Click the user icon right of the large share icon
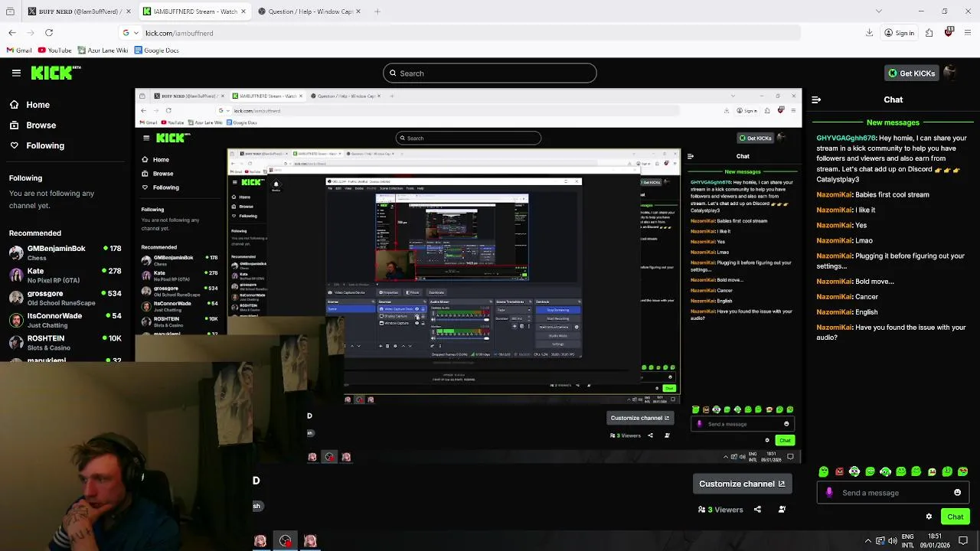 782,510
